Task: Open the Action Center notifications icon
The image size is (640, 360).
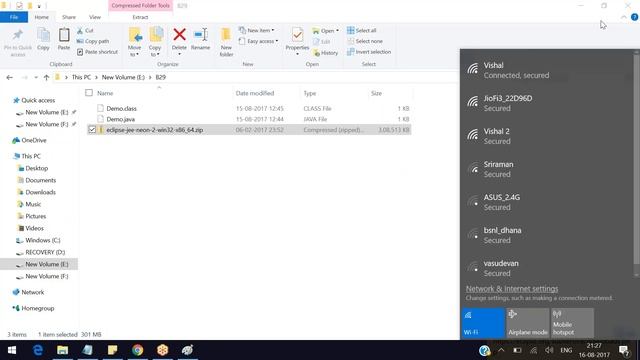Action: pyautogui.click(x=623, y=350)
